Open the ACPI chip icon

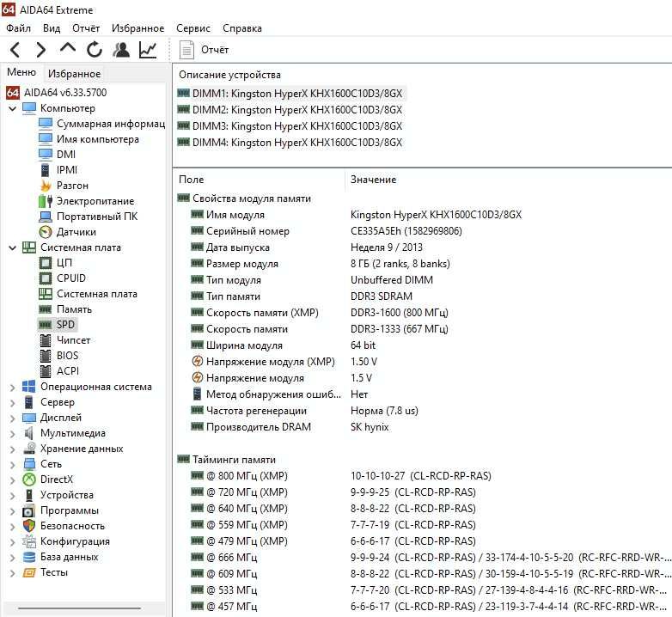click(x=46, y=371)
